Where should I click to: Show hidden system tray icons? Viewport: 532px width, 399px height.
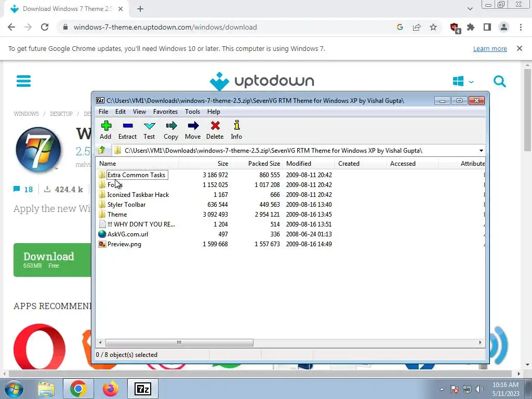(x=442, y=390)
